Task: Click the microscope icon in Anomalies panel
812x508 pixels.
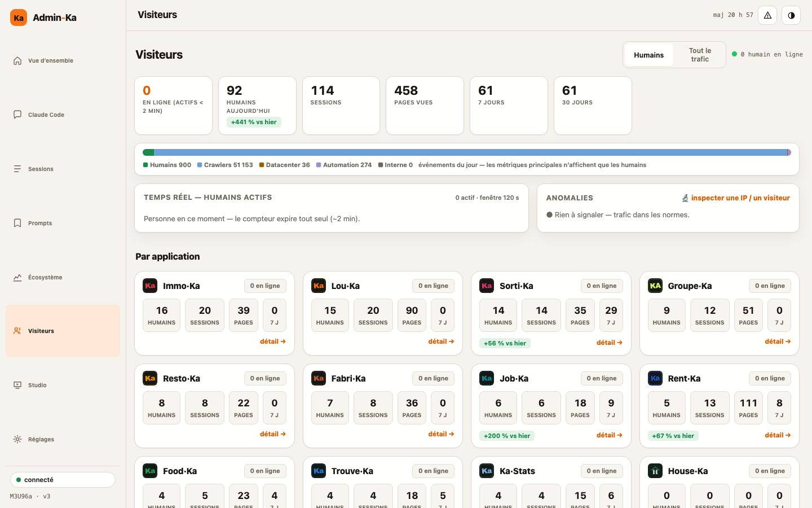Action: pyautogui.click(x=685, y=198)
